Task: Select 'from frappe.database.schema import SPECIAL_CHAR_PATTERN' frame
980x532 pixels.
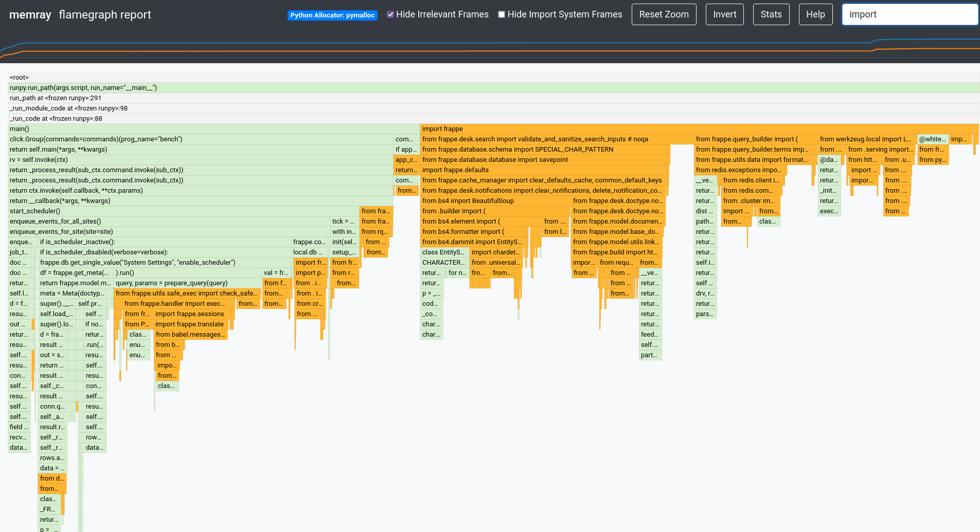Action: 545,150
